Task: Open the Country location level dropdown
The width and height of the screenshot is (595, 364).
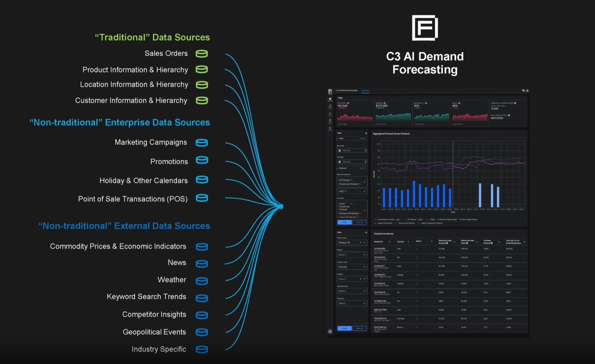Action: [352, 267]
